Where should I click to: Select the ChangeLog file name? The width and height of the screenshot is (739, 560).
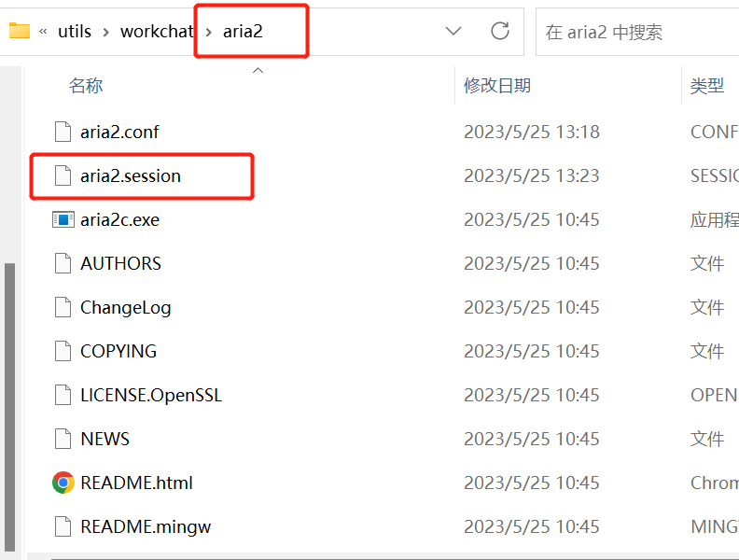point(125,307)
